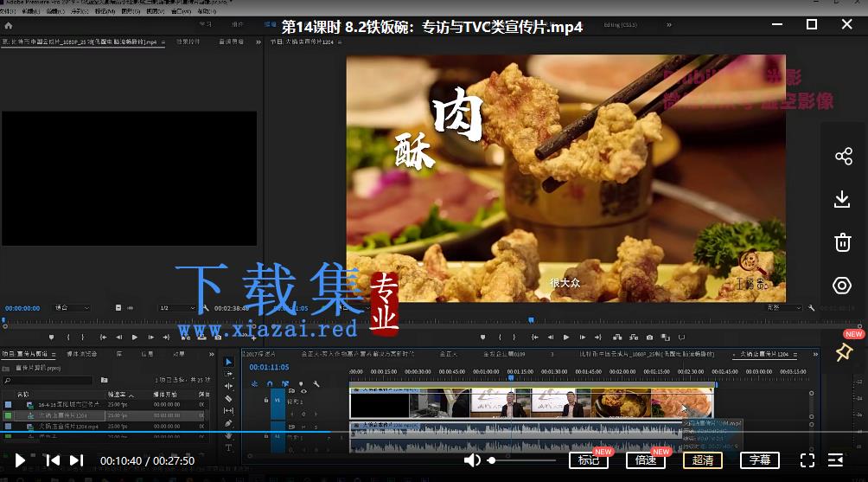Expand Source panel tab overflow chevron
Image resolution: width=868 pixels, height=482 pixels.
[258, 42]
